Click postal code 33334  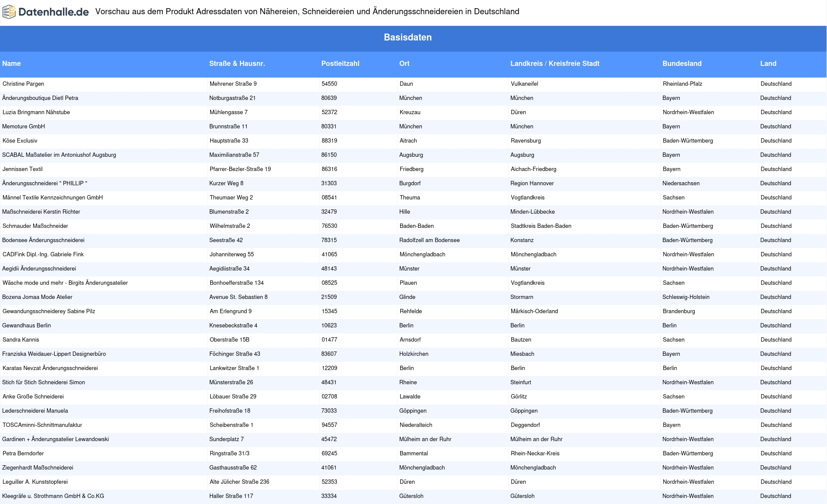click(x=329, y=496)
